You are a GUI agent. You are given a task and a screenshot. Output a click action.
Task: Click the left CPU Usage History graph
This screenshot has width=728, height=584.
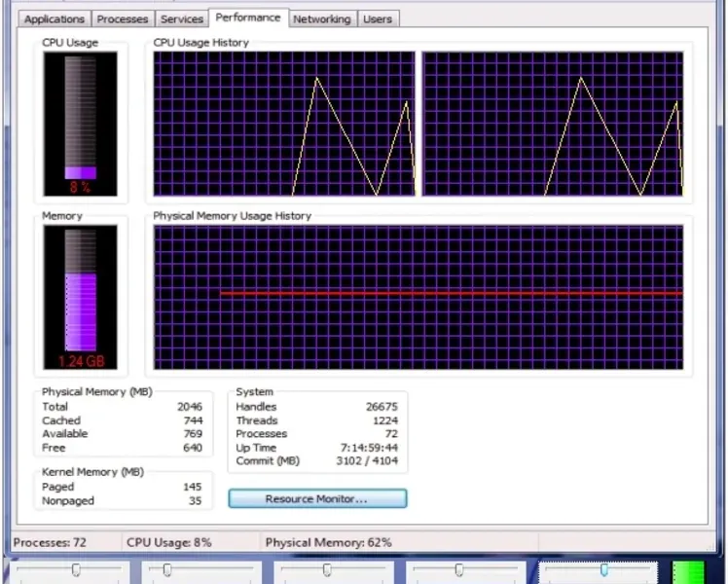coord(284,124)
